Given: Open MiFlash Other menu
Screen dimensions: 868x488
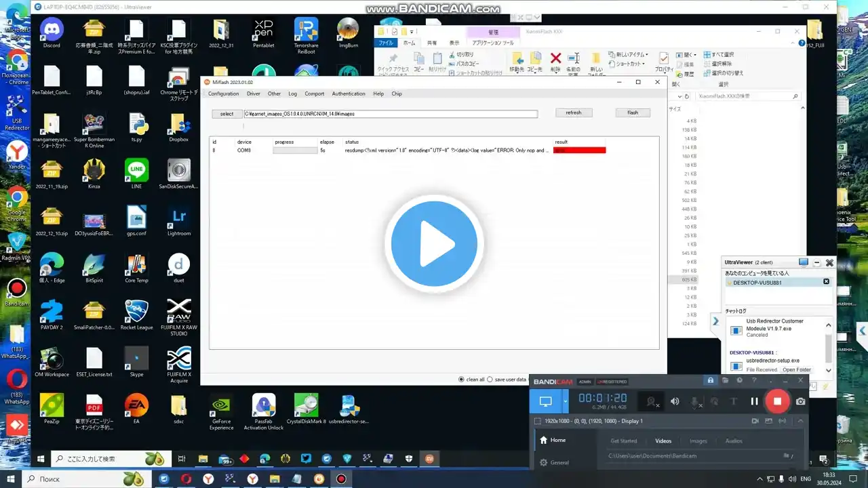Looking at the screenshot, I should [x=274, y=94].
